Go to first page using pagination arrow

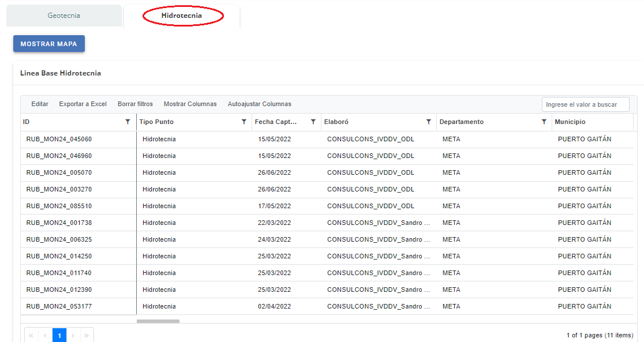[31, 335]
